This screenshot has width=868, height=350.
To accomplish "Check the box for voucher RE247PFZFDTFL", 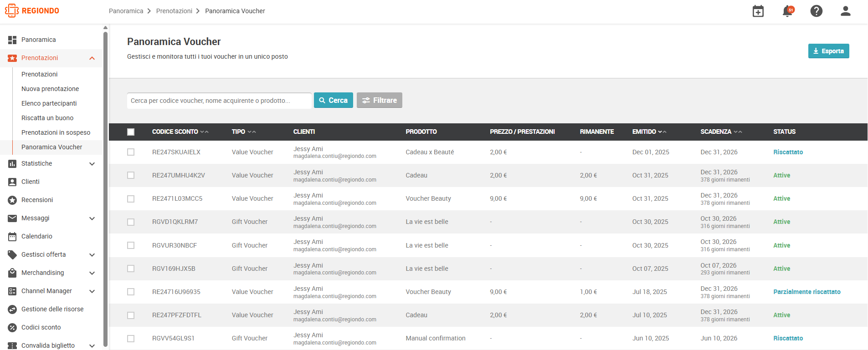I will click(x=131, y=315).
